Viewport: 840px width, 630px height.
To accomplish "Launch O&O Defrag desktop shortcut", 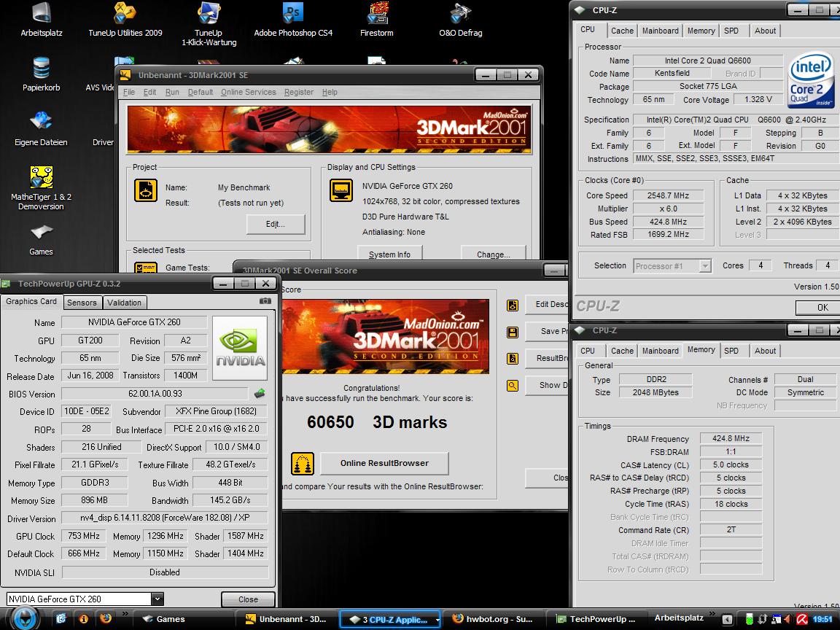I will [x=460, y=19].
